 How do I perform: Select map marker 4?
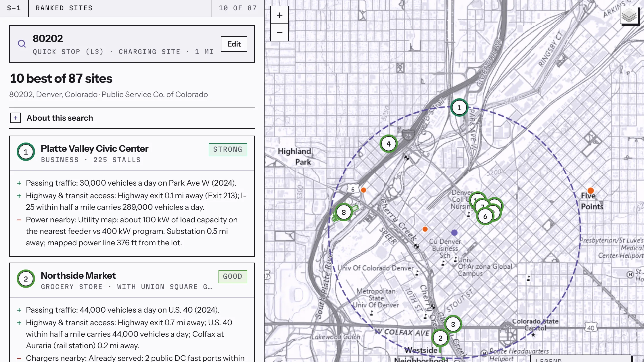[388, 144]
